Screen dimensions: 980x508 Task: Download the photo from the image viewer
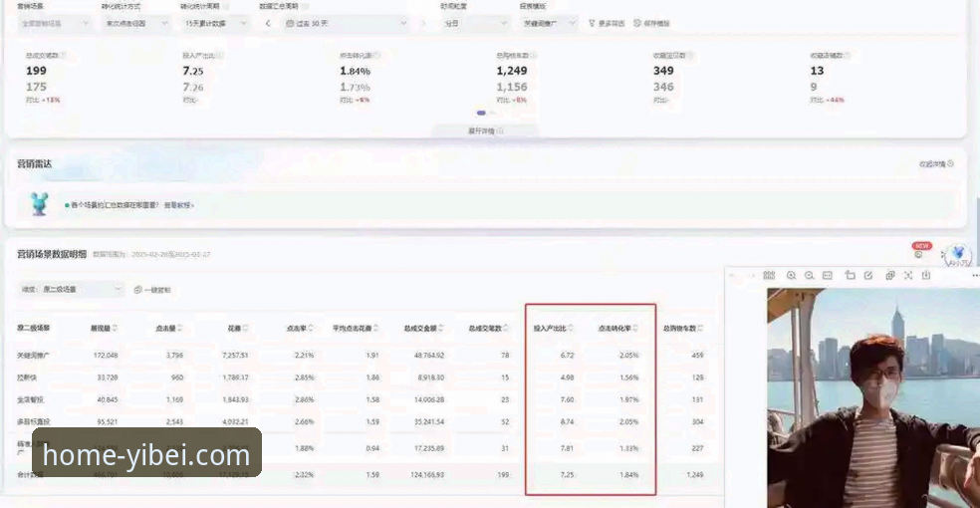coord(926,275)
